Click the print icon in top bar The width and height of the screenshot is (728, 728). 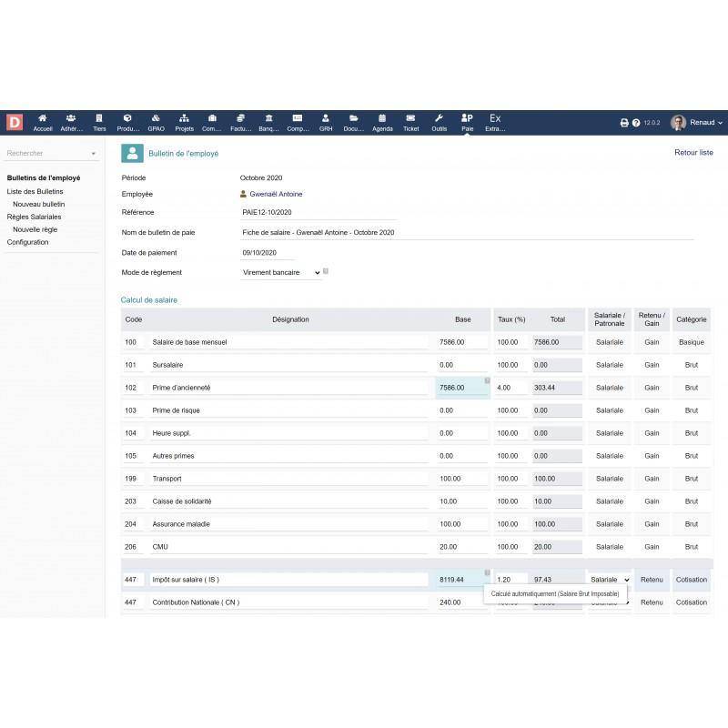coord(624,123)
